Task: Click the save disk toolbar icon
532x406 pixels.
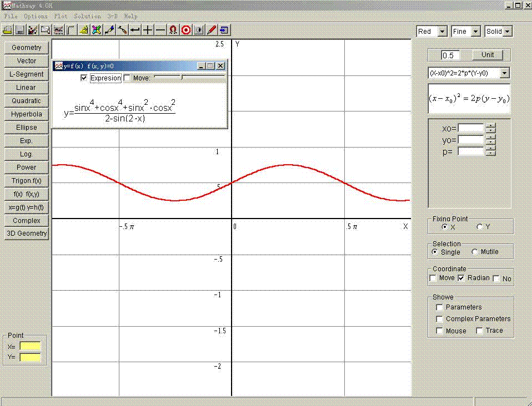Action: (20, 30)
